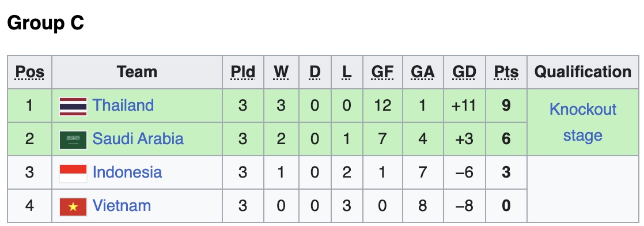The width and height of the screenshot is (644, 226).
Task: Open the Thailand team link
Action: [123, 105]
